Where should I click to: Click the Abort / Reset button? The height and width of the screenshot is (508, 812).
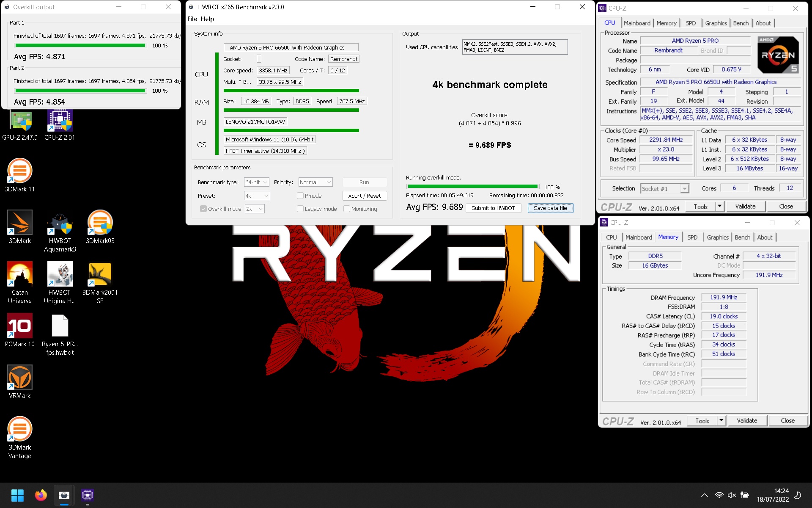[364, 196]
